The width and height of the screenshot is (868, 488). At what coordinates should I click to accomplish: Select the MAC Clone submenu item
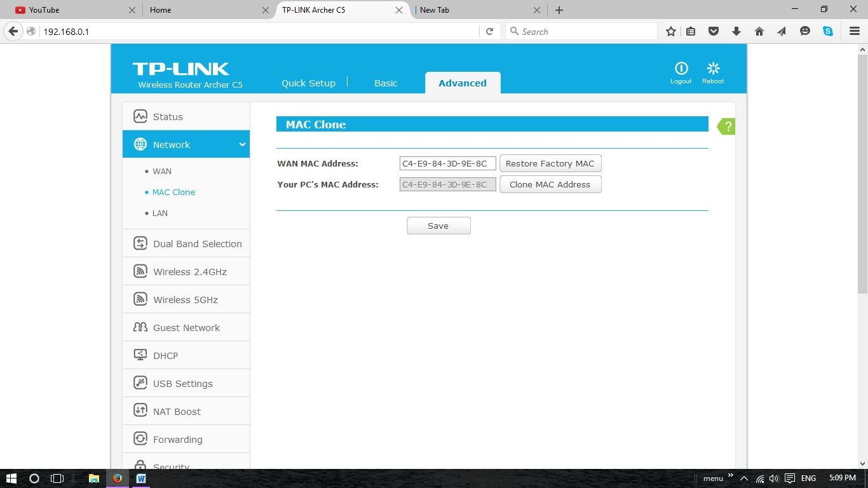pyautogui.click(x=173, y=192)
